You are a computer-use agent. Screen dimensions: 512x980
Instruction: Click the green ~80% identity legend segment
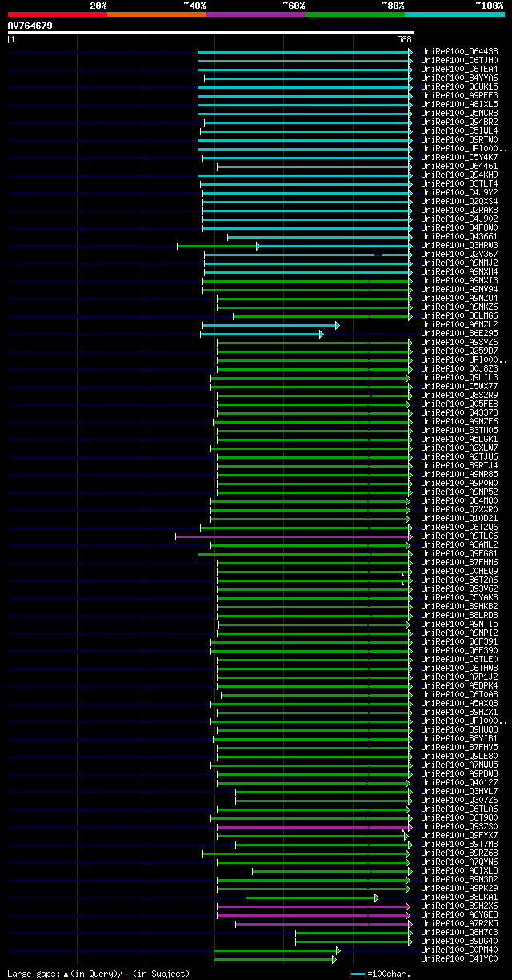[354, 14]
